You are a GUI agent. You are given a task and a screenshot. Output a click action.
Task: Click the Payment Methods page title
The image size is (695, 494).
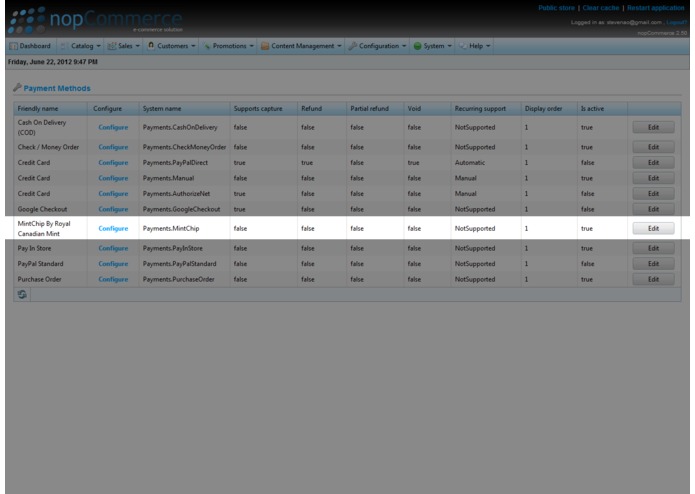[x=57, y=88]
